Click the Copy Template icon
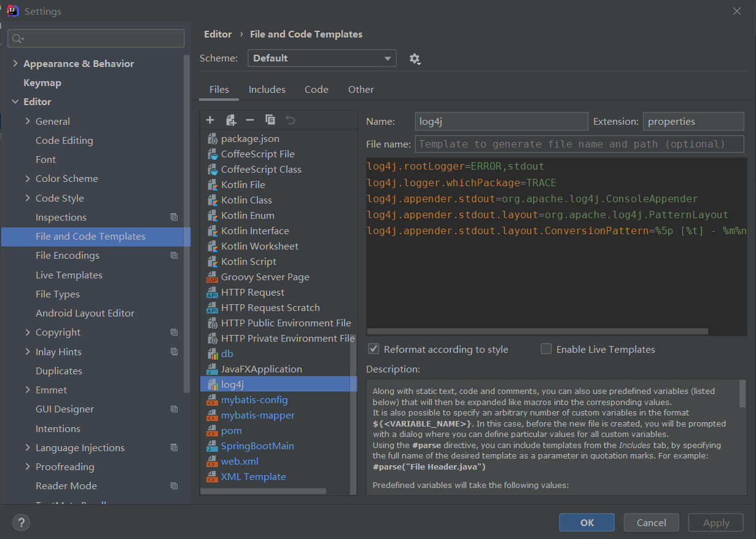 tap(270, 120)
